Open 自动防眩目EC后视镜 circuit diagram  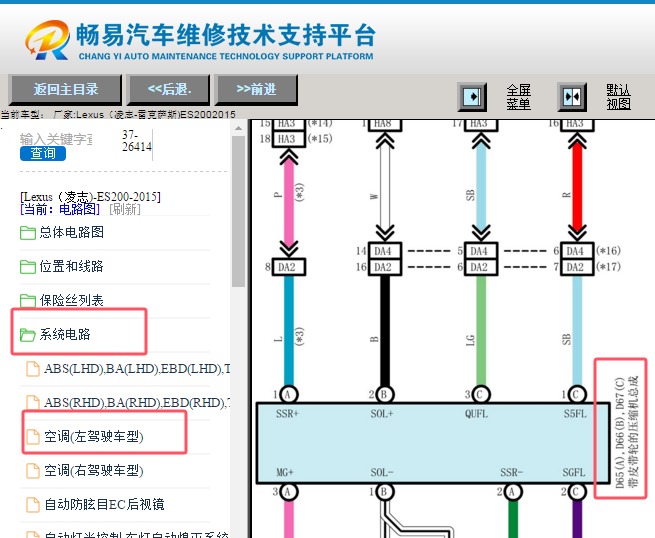pyautogui.click(x=104, y=504)
